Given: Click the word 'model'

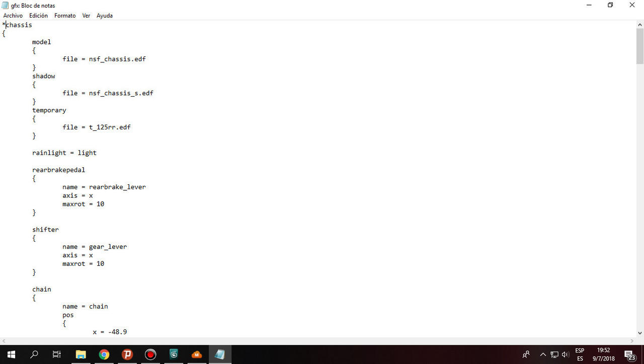Looking at the screenshot, I should click(42, 42).
